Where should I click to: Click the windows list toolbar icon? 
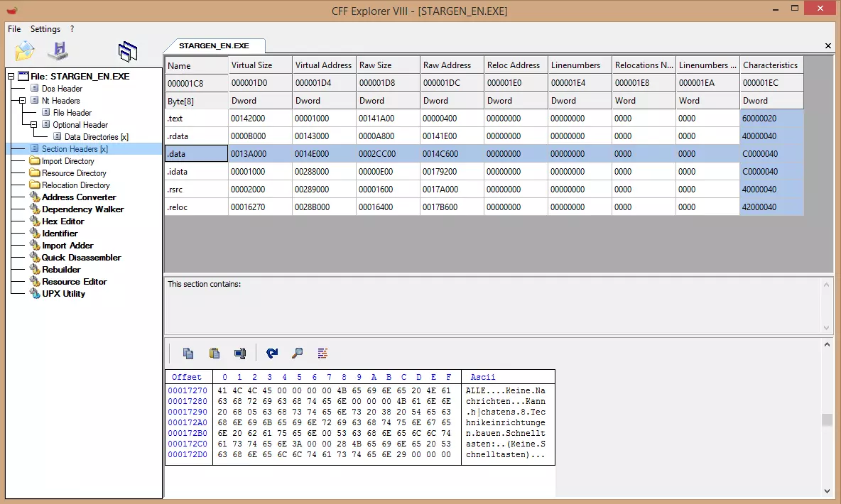pos(128,52)
